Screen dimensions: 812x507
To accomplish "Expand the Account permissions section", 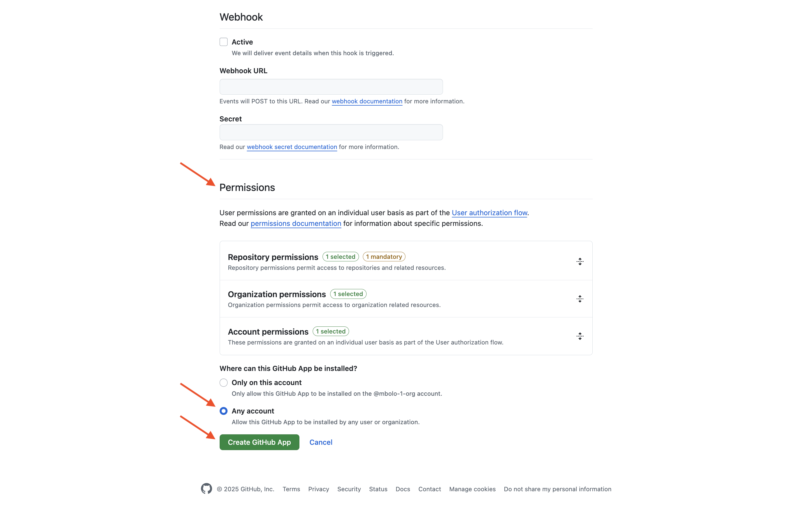I will [268, 331].
